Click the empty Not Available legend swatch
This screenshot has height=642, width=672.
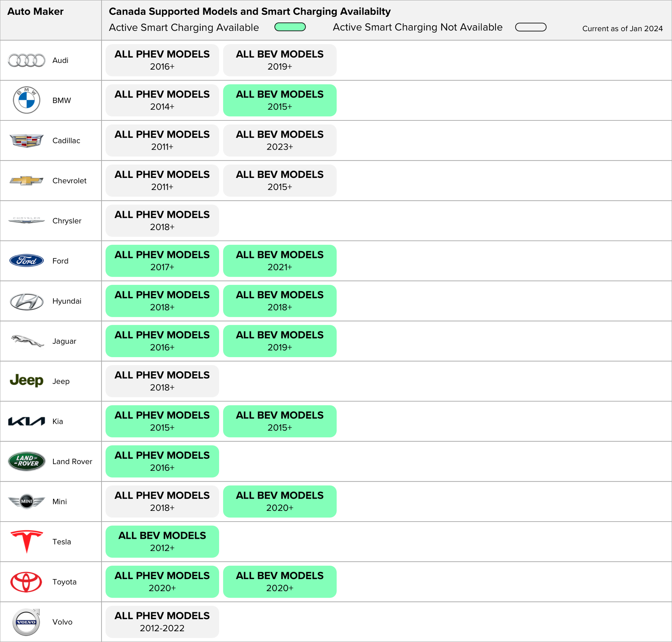[x=531, y=27]
